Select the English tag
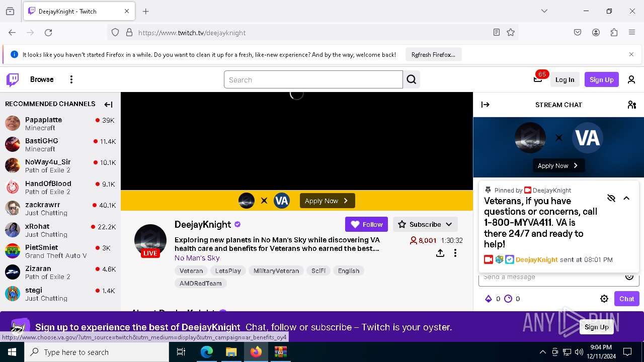Image resolution: width=644 pixels, height=362 pixels. [349, 270]
